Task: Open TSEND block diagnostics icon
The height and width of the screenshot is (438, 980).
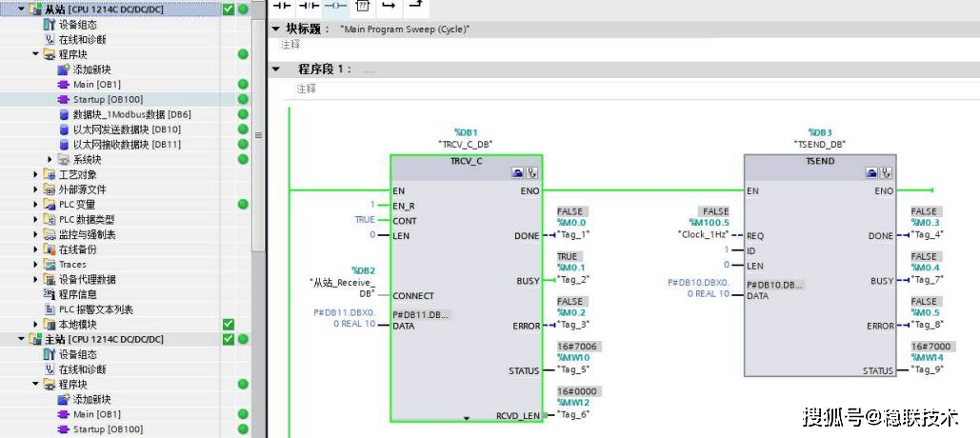Action: click(x=886, y=172)
